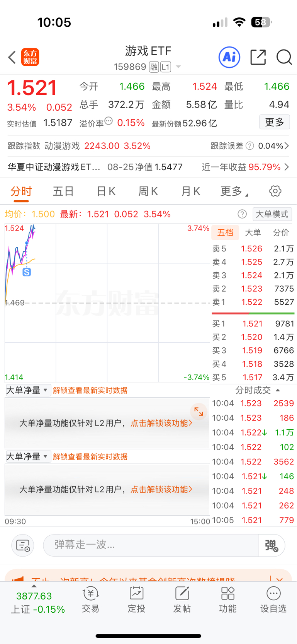This screenshot has width=297, height=644.
Task: Open the chart settings gear icon
Action: pyautogui.click(x=275, y=191)
